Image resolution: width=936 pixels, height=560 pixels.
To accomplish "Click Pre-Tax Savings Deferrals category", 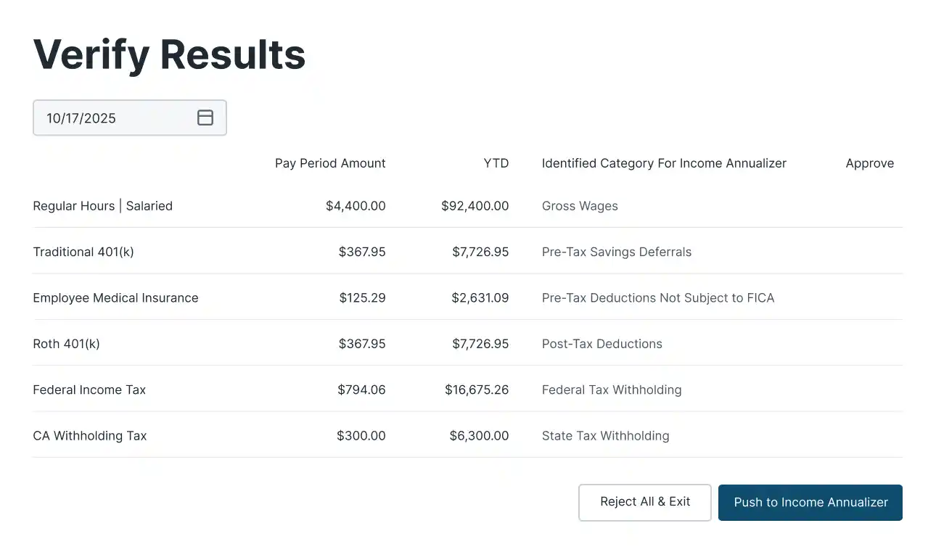I will pyautogui.click(x=617, y=252).
